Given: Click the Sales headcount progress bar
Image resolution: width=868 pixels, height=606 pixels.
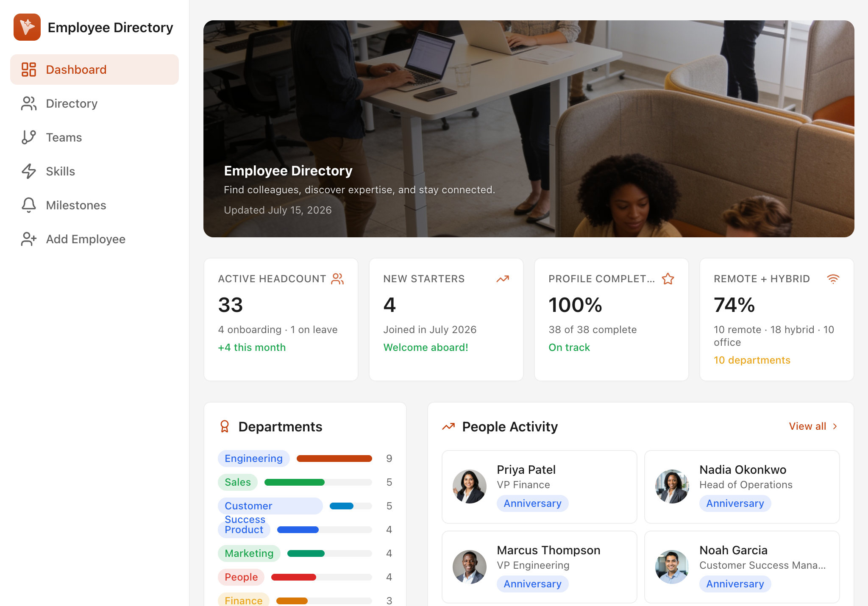Looking at the screenshot, I should point(318,482).
